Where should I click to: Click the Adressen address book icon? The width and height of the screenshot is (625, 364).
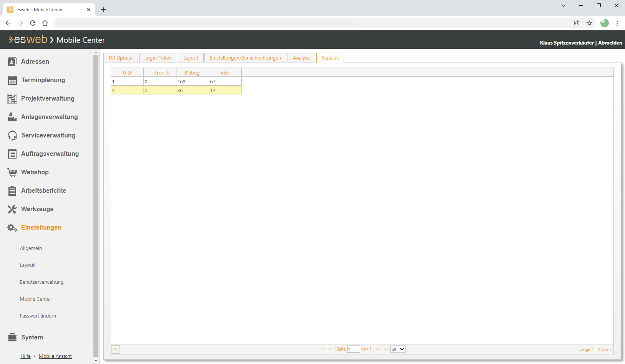pos(12,62)
